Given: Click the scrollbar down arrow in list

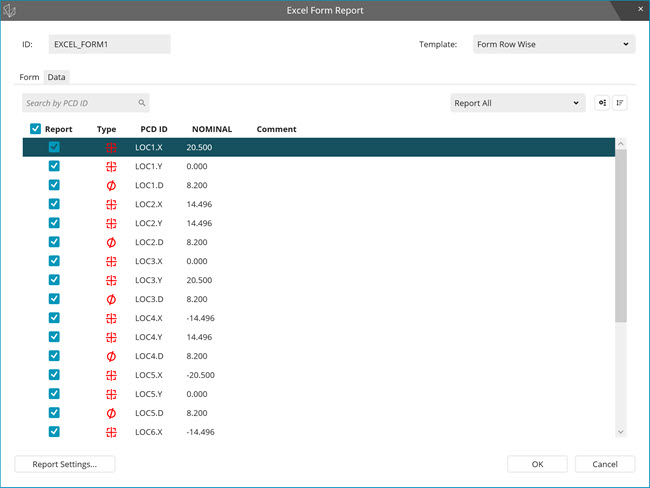Looking at the screenshot, I should (x=621, y=431).
